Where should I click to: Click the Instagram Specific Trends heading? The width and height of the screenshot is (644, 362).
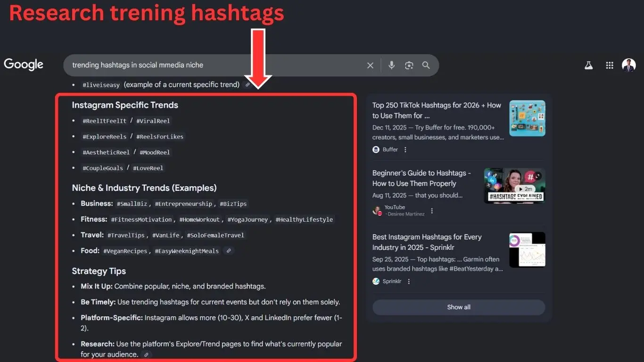click(x=125, y=105)
